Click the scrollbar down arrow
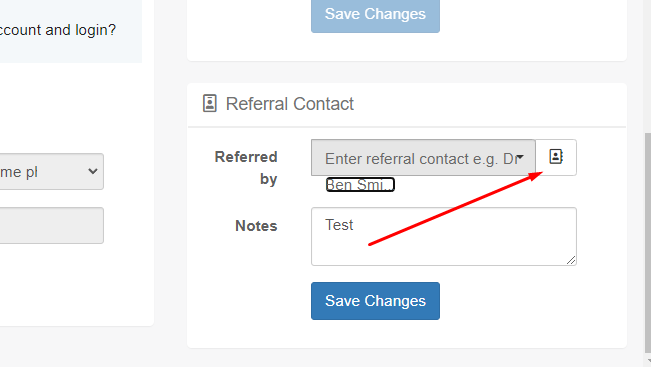Viewport: 651px width, 367px height. (x=648, y=362)
